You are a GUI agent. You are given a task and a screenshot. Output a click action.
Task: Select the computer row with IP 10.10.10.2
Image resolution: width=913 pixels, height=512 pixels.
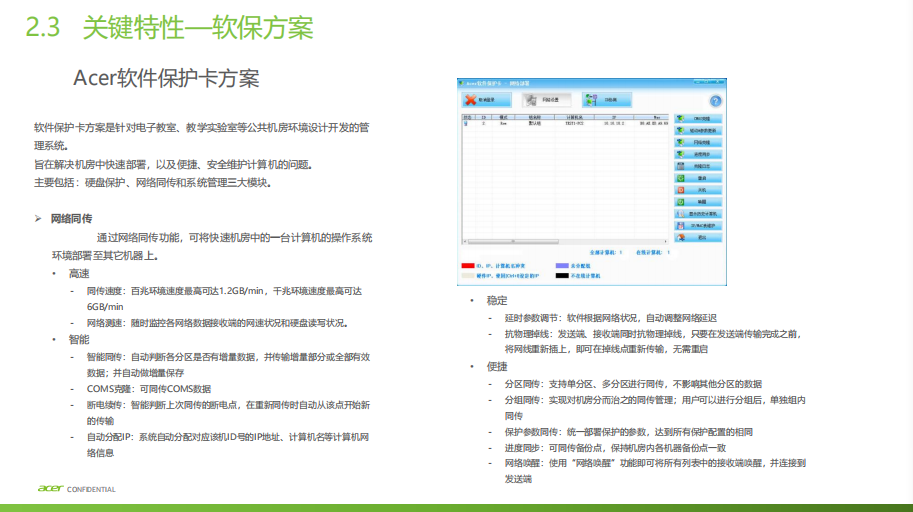(565, 123)
